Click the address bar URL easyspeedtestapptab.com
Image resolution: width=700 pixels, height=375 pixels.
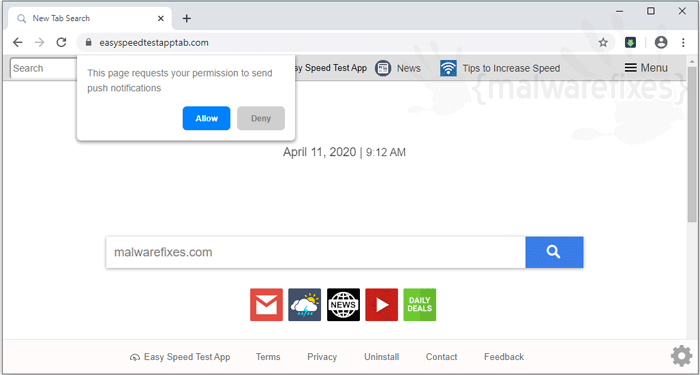point(154,43)
